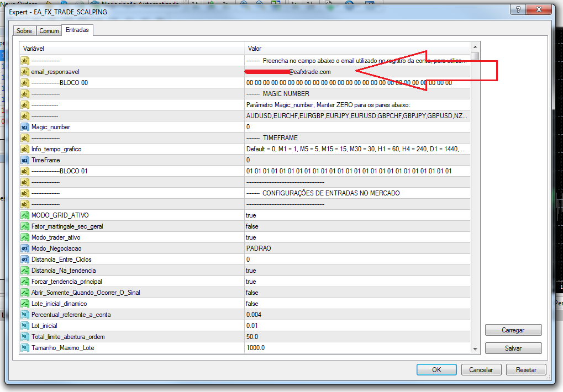Switch to the Comum tab
Viewport: 563px width, 392px height.
[49, 31]
